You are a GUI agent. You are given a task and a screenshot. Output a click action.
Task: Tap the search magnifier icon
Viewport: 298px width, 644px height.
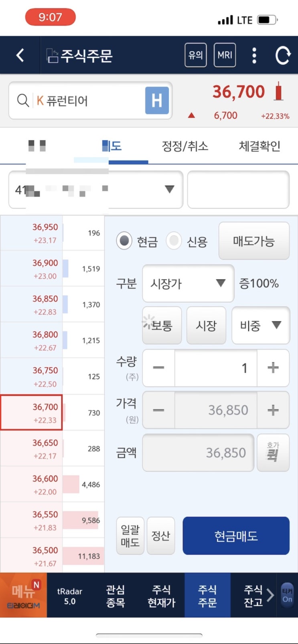tap(22, 100)
